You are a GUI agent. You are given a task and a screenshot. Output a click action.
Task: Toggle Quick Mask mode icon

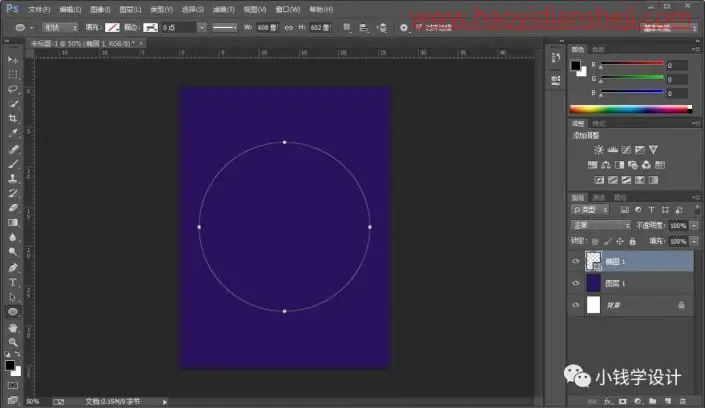[13, 386]
